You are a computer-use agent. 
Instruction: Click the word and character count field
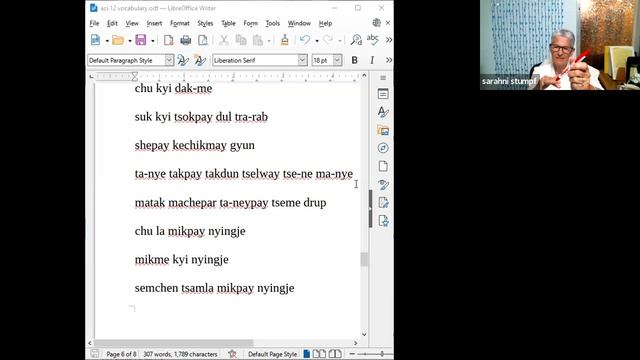tap(180, 354)
